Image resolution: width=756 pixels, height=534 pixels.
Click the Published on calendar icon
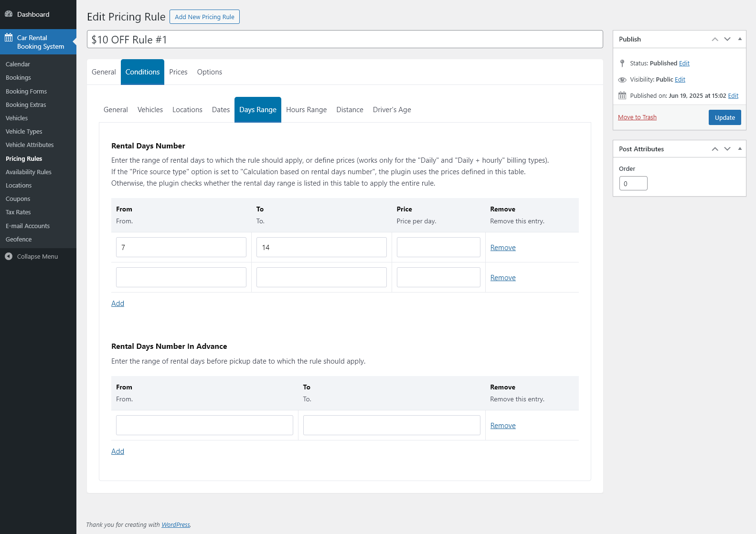click(622, 96)
